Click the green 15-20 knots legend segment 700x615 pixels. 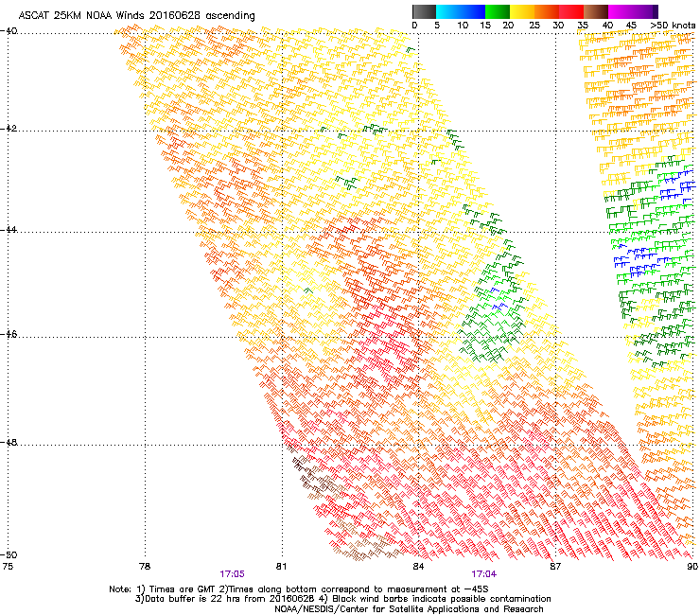(x=498, y=11)
